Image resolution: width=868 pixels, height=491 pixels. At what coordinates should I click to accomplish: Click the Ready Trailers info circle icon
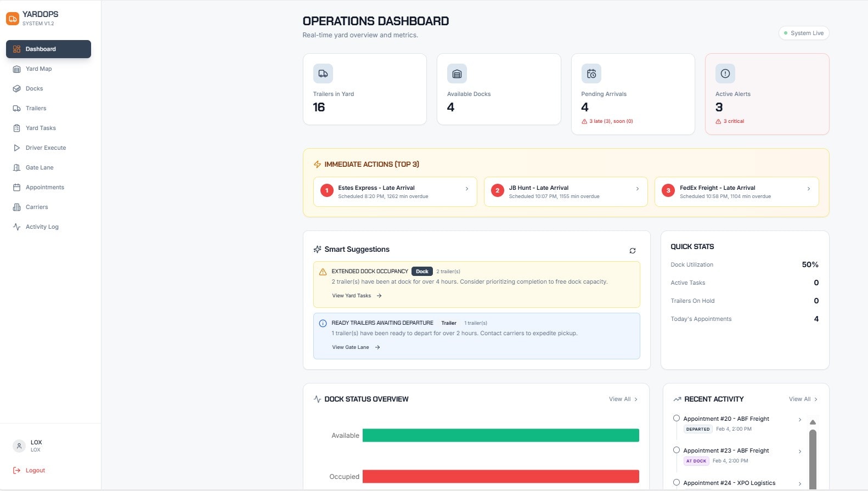coord(323,323)
